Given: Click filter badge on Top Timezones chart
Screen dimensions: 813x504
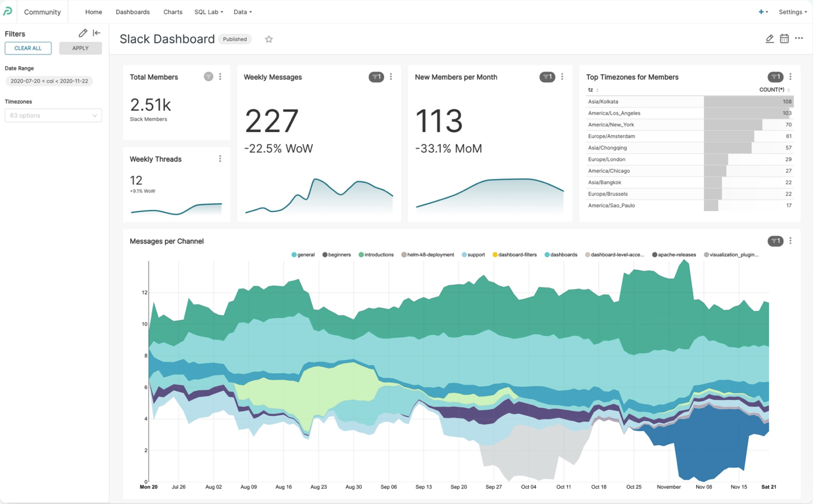Looking at the screenshot, I should pyautogui.click(x=775, y=77).
